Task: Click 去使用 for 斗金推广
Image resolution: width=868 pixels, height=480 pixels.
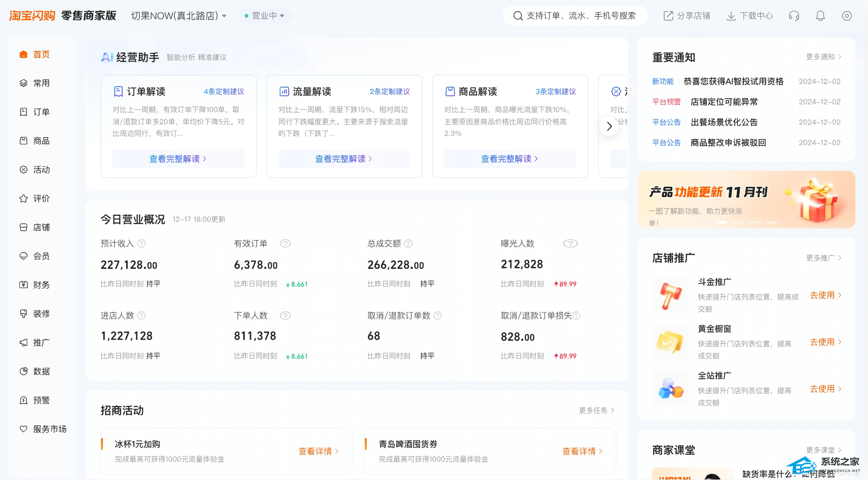Action: tap(826, 295)
